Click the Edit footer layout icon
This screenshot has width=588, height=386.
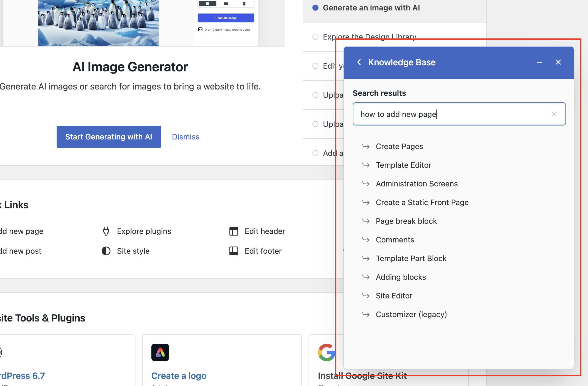[x=234, y=251]
